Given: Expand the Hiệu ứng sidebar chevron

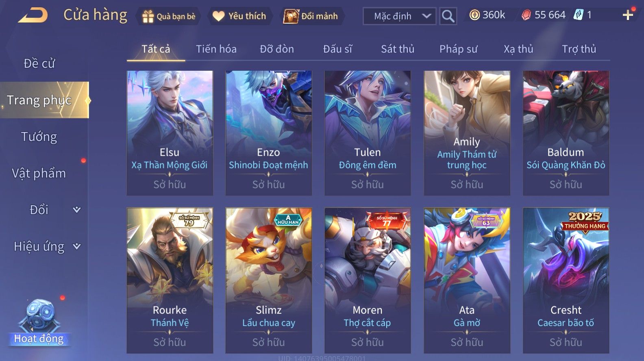Looking at the screenshot, I should coord(76,246).
